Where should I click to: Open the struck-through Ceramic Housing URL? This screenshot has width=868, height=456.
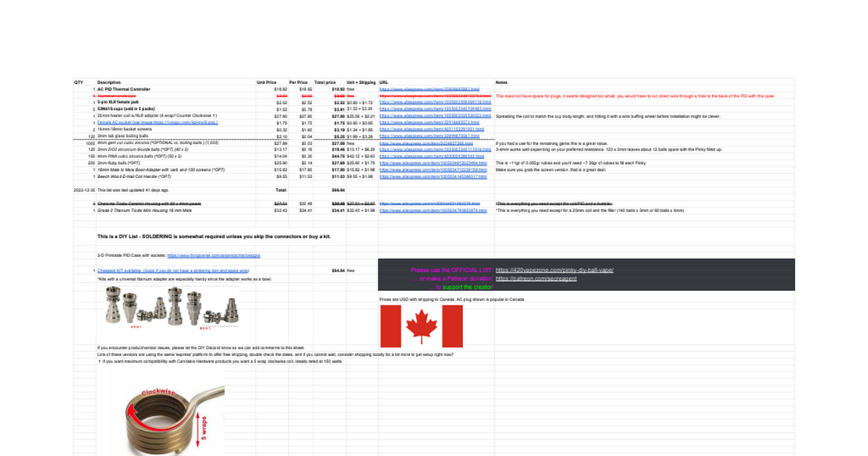point(435,203)
